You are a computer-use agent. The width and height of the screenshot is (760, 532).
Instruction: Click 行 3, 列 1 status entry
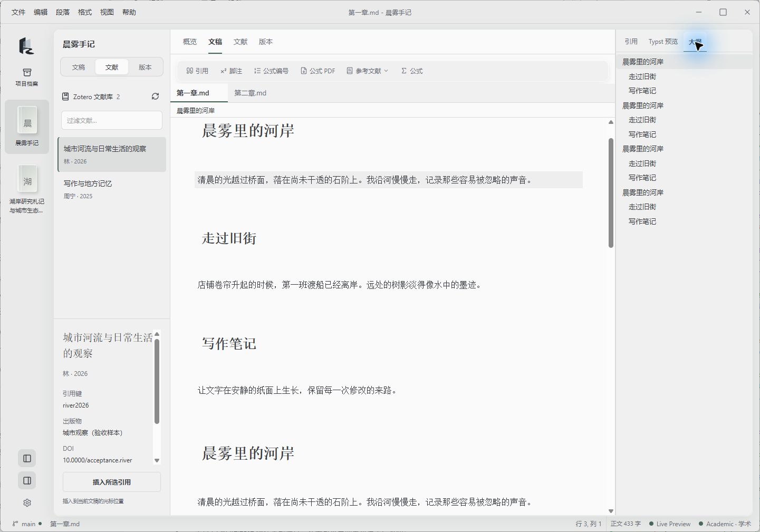tap(589, 524)
